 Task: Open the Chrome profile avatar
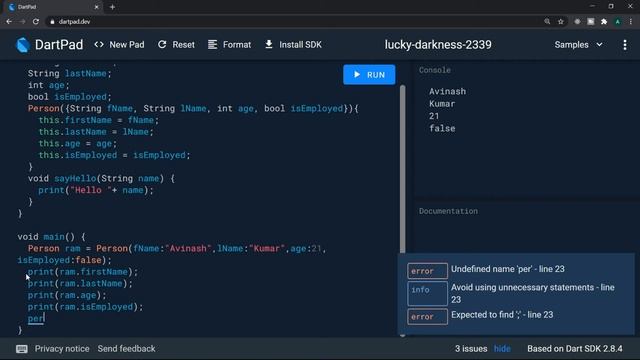tap(618, 22)
